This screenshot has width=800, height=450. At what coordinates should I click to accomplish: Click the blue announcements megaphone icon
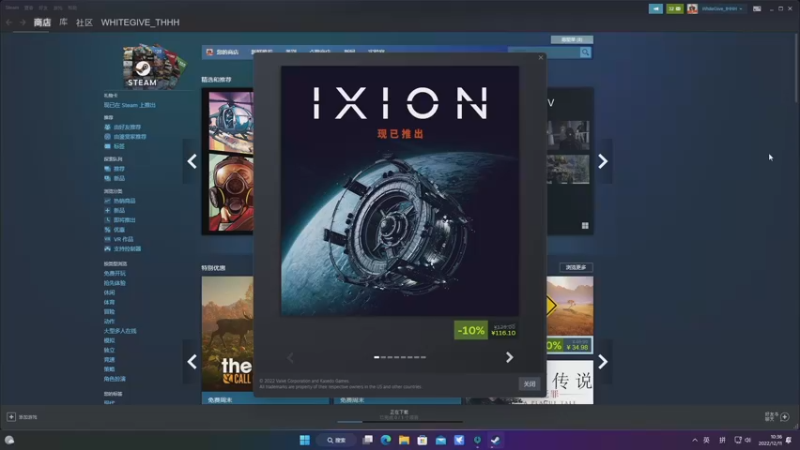click(x=656, y=9)
